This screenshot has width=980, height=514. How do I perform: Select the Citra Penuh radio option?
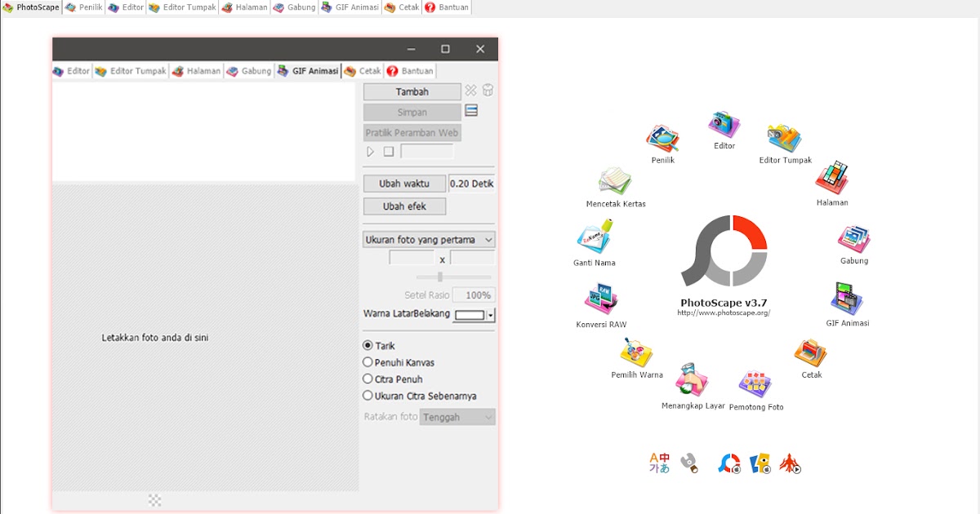click(367, 379)
